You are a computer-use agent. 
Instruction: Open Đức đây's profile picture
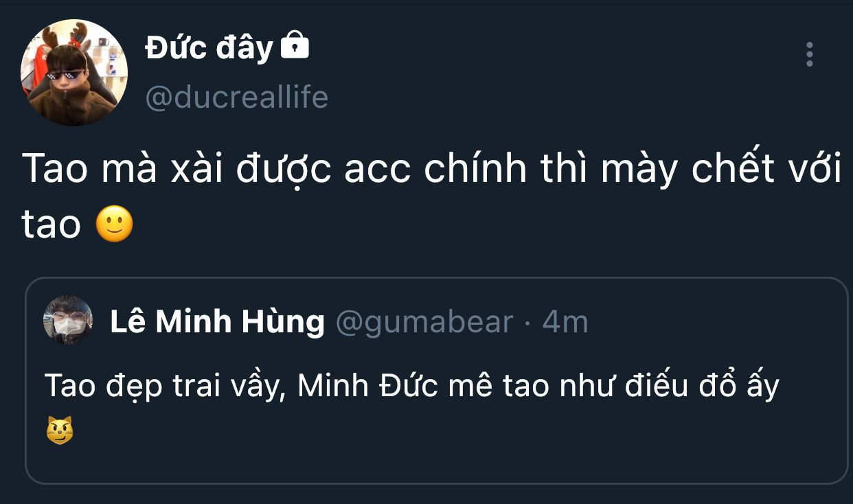[x=74, y=73]
